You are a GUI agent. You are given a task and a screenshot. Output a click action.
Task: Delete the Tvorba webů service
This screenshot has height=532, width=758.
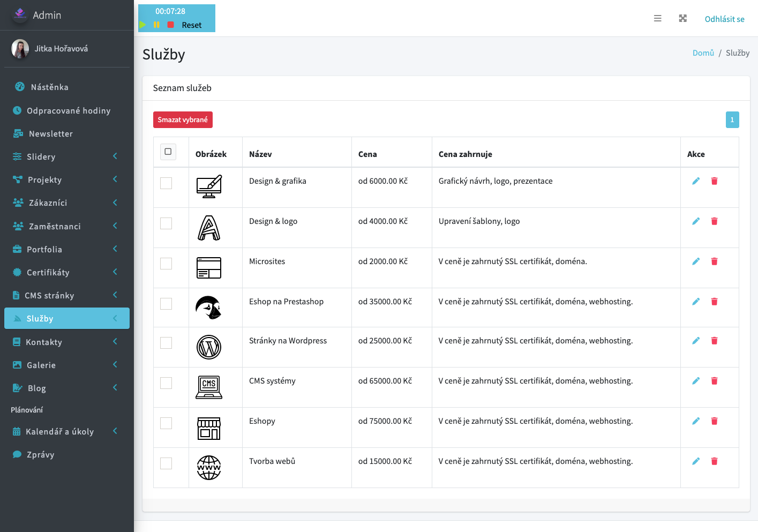714,461
